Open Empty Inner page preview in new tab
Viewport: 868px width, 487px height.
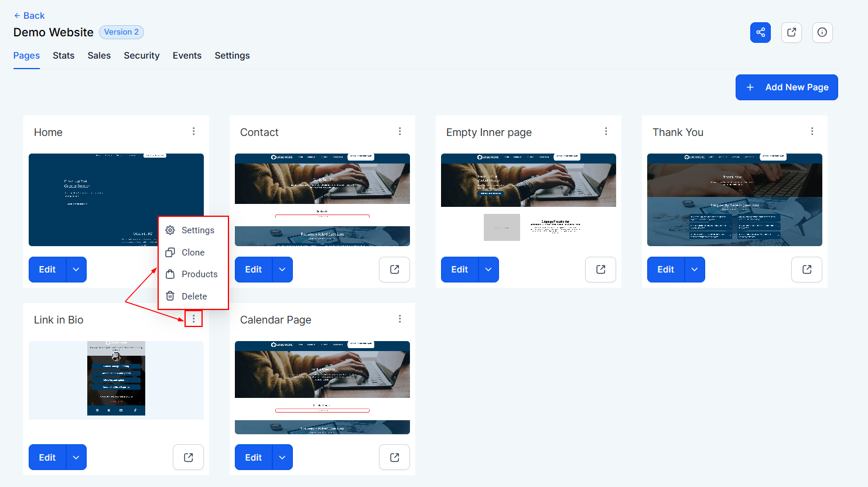point(601,270)
